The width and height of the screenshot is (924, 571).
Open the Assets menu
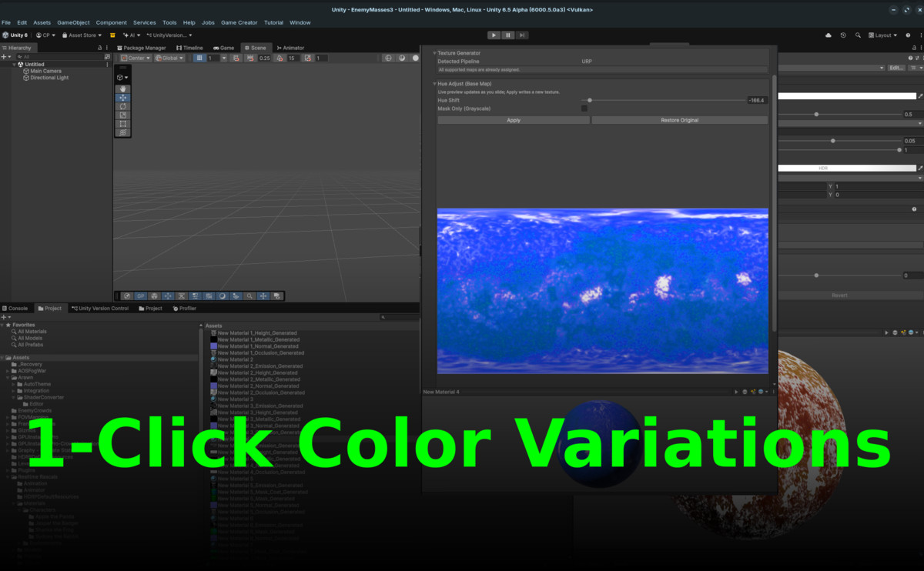coord(42,22)
